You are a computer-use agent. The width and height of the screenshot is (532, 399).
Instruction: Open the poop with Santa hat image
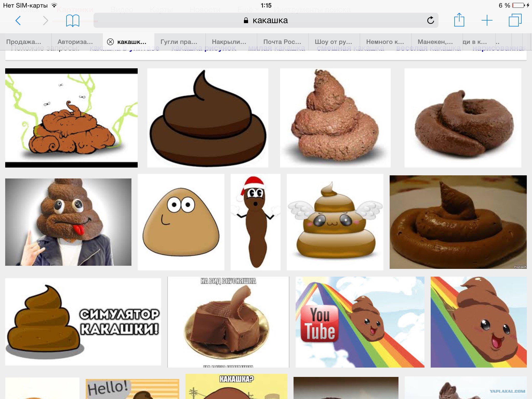pos(255,222)
